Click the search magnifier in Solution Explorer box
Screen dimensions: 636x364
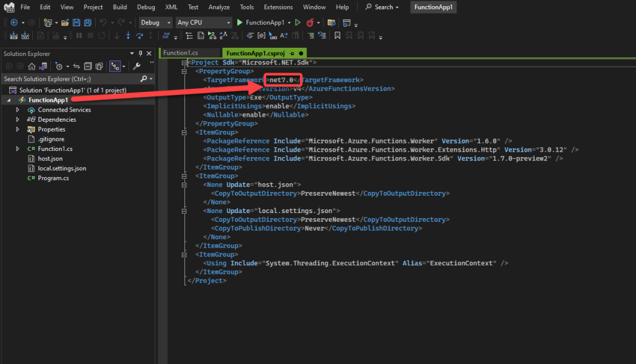point(143,79)
